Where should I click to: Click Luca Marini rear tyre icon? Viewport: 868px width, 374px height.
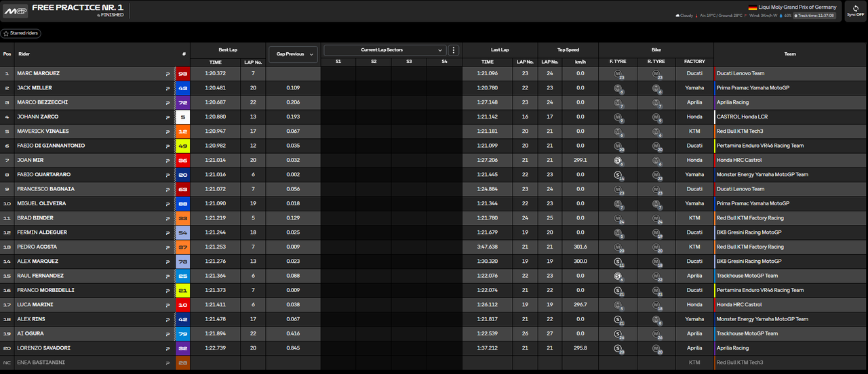pyautogui.click(x=656, y=305)
